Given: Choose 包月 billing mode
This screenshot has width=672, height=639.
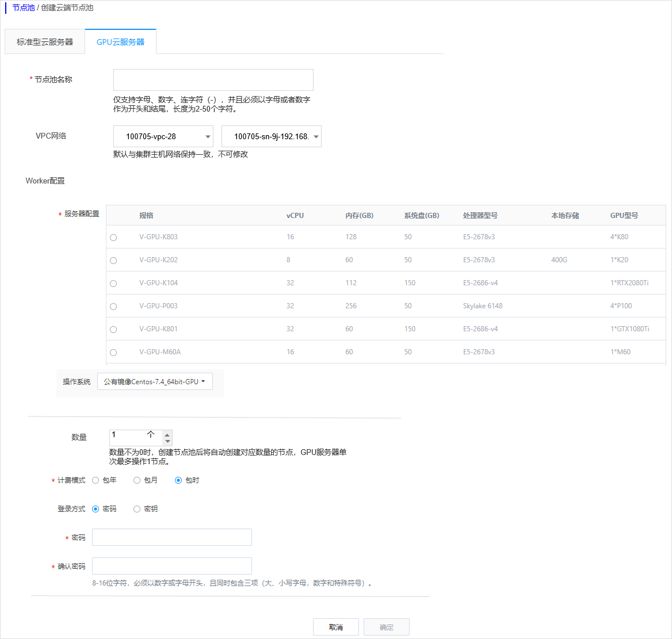Looking at the screenshot, I should point(136,480).
